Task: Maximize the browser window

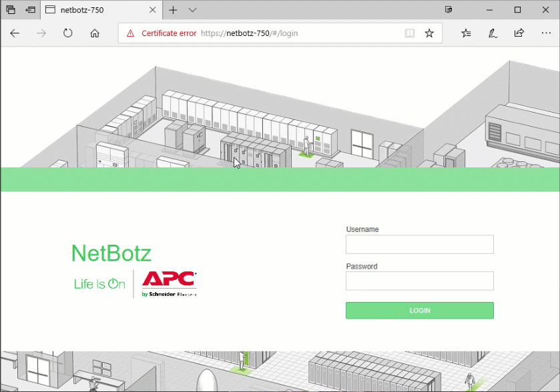Action: pyautogui.click(x=517, y=10)
